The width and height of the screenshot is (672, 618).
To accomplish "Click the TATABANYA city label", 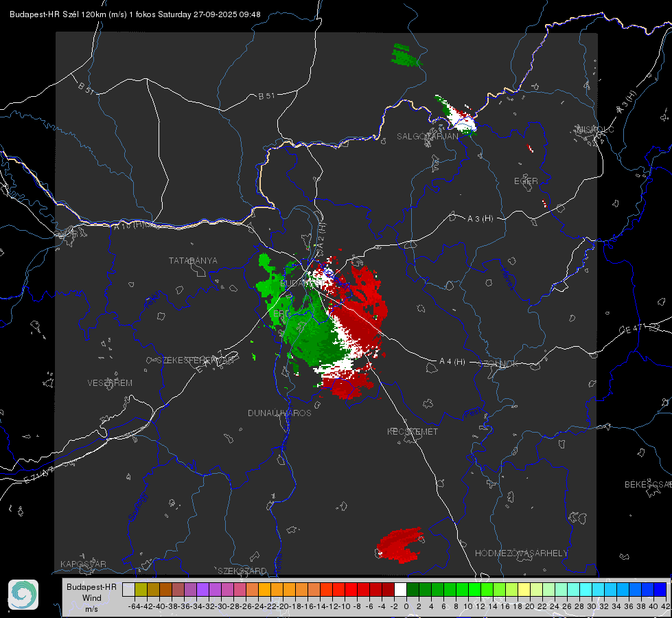I will click(x=193, y=260).
